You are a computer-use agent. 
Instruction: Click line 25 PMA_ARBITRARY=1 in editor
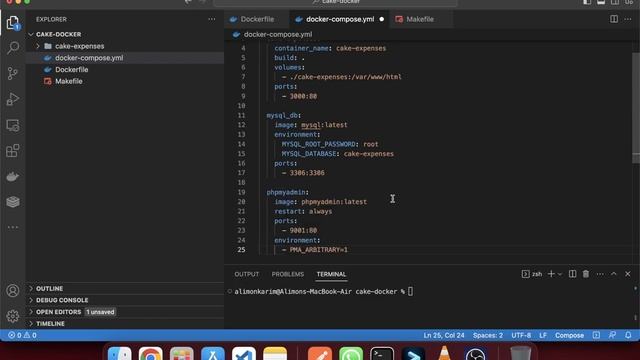point(318,250)
